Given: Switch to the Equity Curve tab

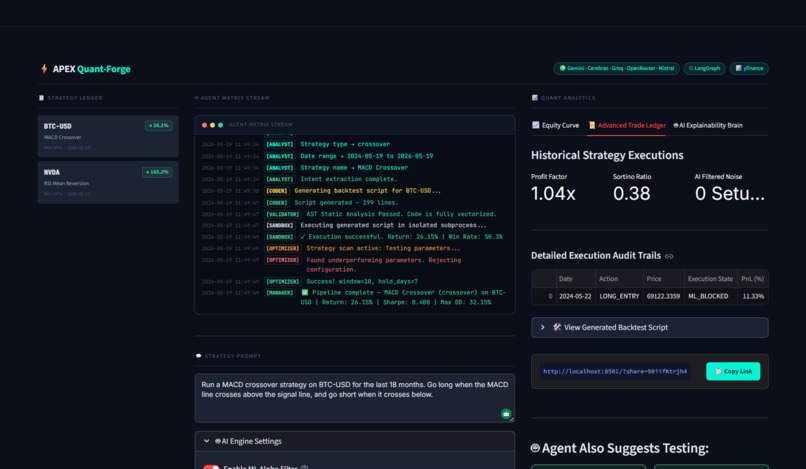Looking at the screenshot, I should click(555, 125).
